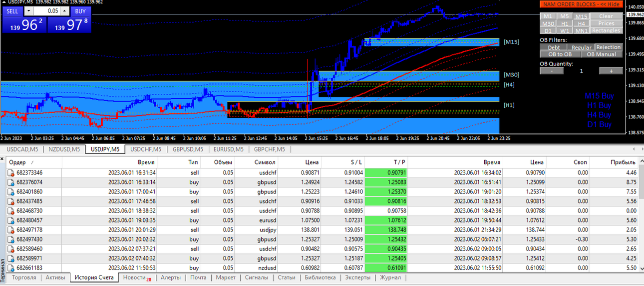The width and height of the screenshot is (644, 286).
Task: Open the Почта terminal tab
Action: (198, 277)
